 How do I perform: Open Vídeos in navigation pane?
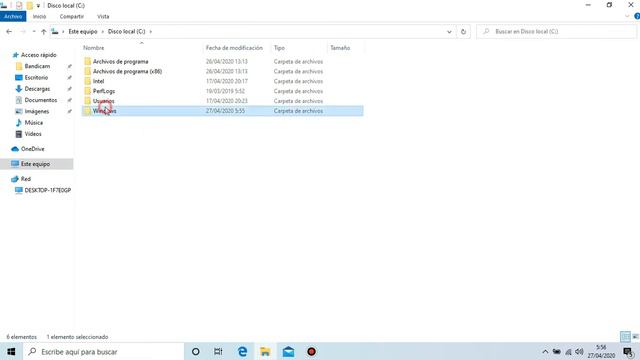[33, 134]
